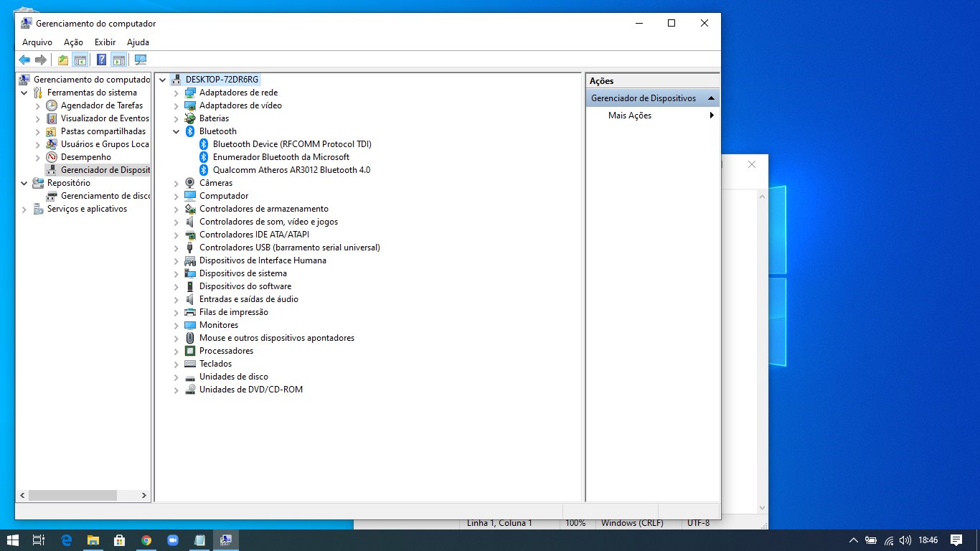This screenshot has width=980, height=551.
Task: Click the Filas de impressão printer icon
Action: (190, 312)
